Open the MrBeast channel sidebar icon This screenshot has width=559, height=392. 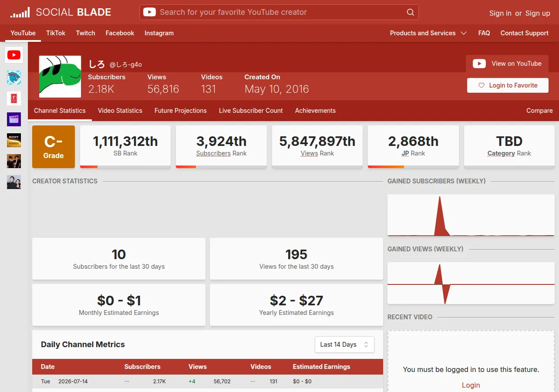[14, 78]
